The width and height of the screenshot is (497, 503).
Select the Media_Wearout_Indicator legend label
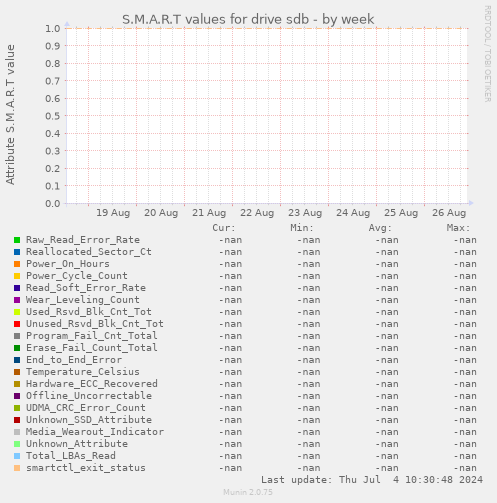(x=95, y=432)
